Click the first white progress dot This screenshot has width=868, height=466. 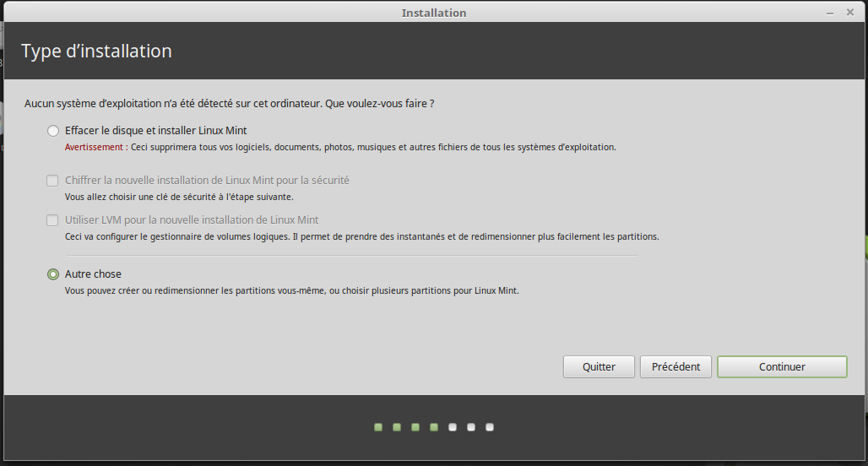click(453, 427)
